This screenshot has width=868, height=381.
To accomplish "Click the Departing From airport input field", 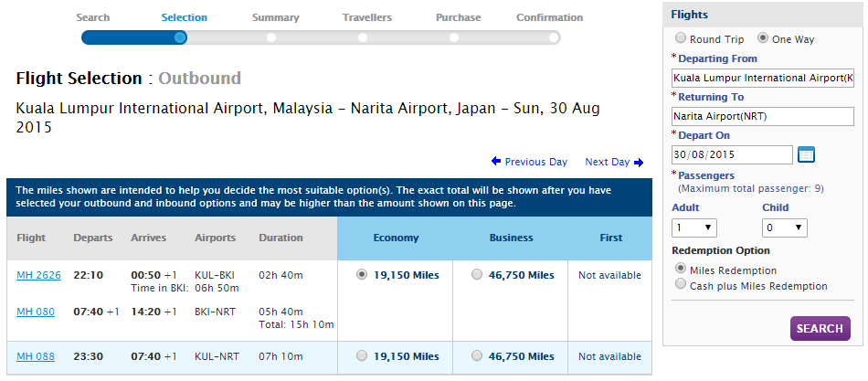I will coord(762,79).
